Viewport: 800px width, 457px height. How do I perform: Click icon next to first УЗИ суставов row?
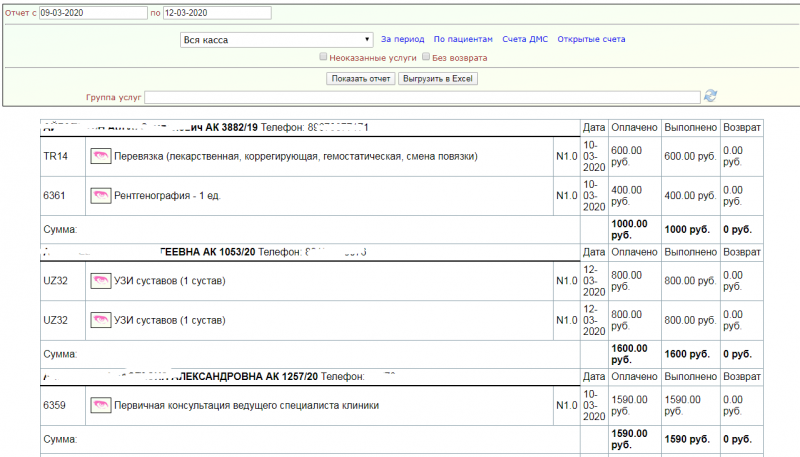[x=100, y=281]
